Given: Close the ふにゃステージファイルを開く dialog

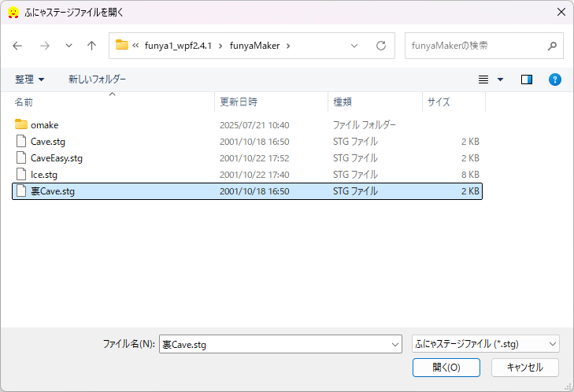Looking at the screenshot, I should 561,12.
